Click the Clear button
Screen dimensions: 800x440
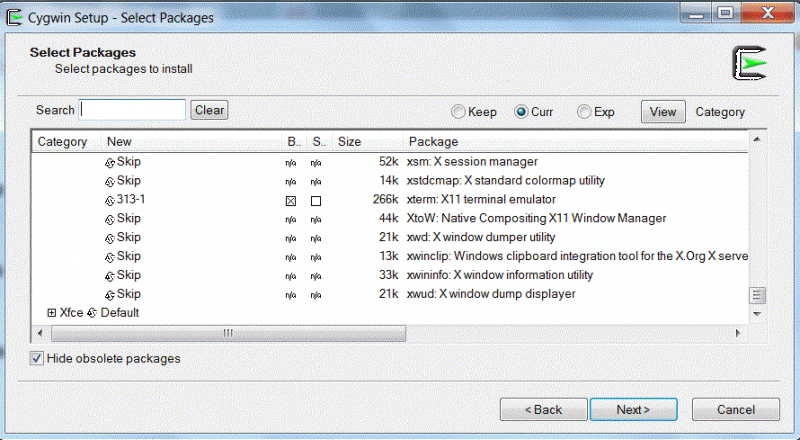209,110
